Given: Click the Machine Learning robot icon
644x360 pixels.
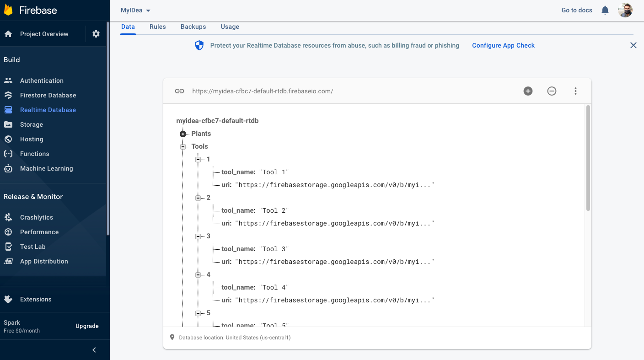Looking at the screenshot, I should (x=8, y=168).
